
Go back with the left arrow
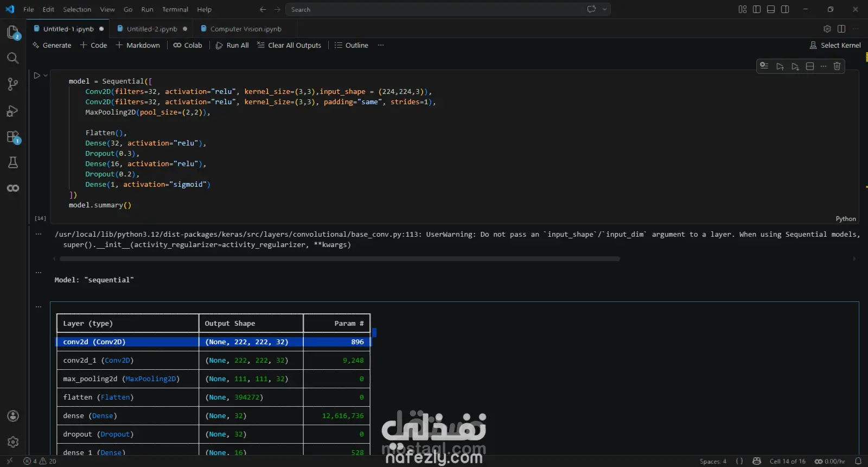pos(263,9)
